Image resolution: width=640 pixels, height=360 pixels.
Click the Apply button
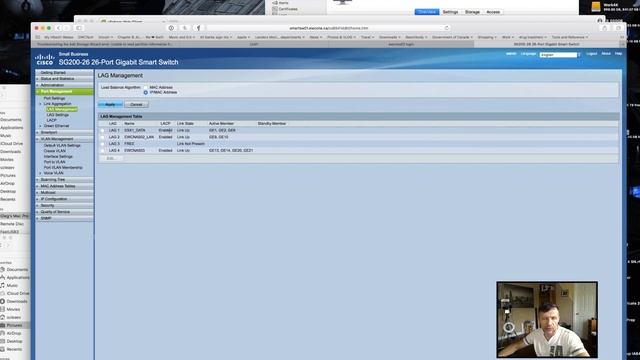click(110, 104)
